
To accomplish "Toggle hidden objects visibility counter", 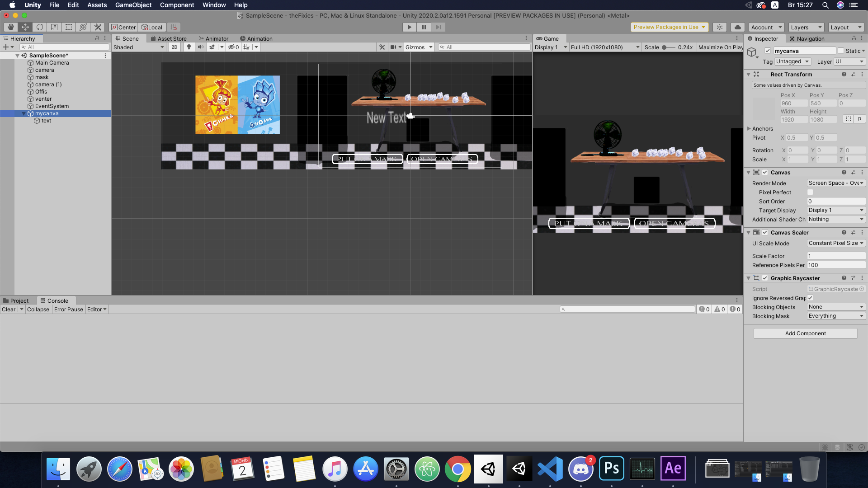I will tap(233, 47).
